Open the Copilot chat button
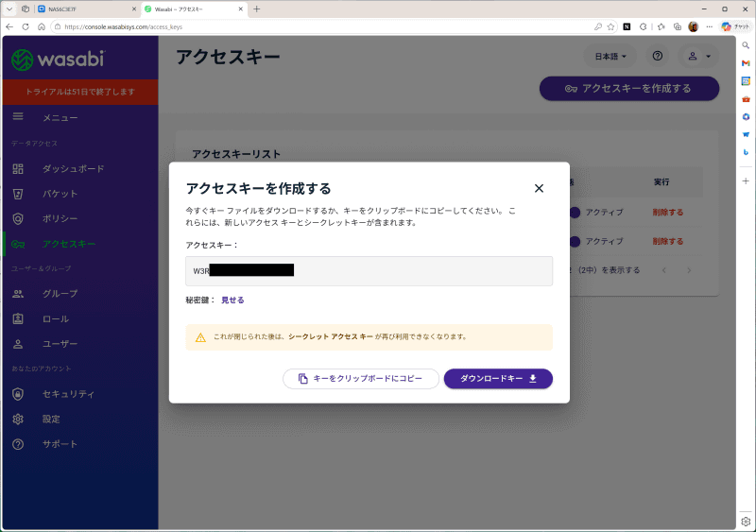756x532 pixels. pyautogui.click(x=735, y=27)
